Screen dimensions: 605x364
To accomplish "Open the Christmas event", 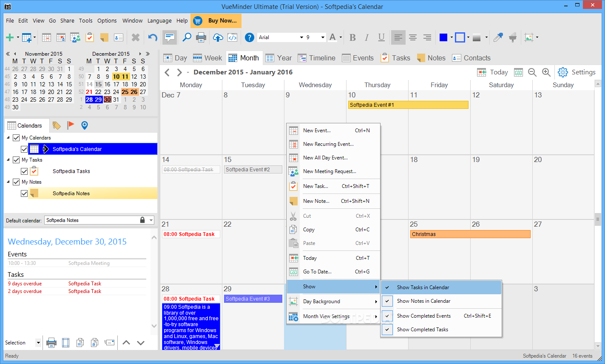I will (470, 234).
